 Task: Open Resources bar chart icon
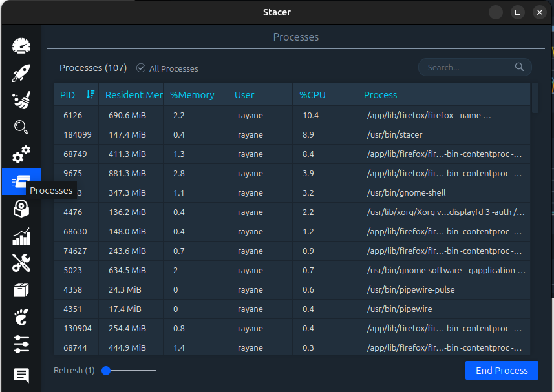pos(21,236)
